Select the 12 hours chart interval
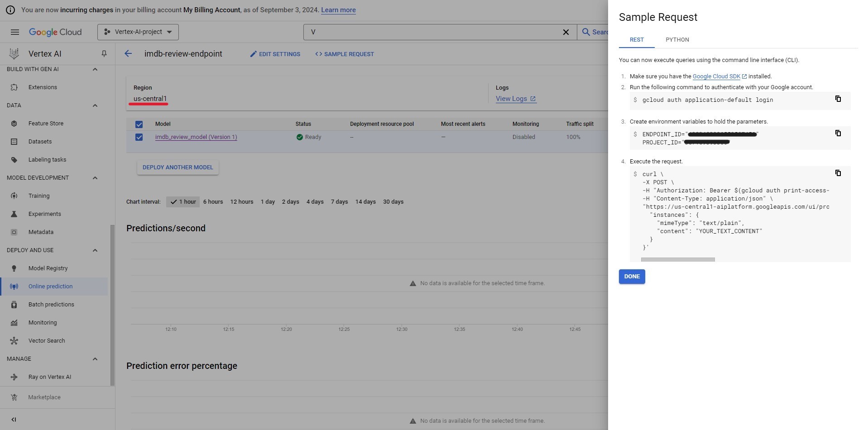 pyautogui.click(x=242, y=202)
